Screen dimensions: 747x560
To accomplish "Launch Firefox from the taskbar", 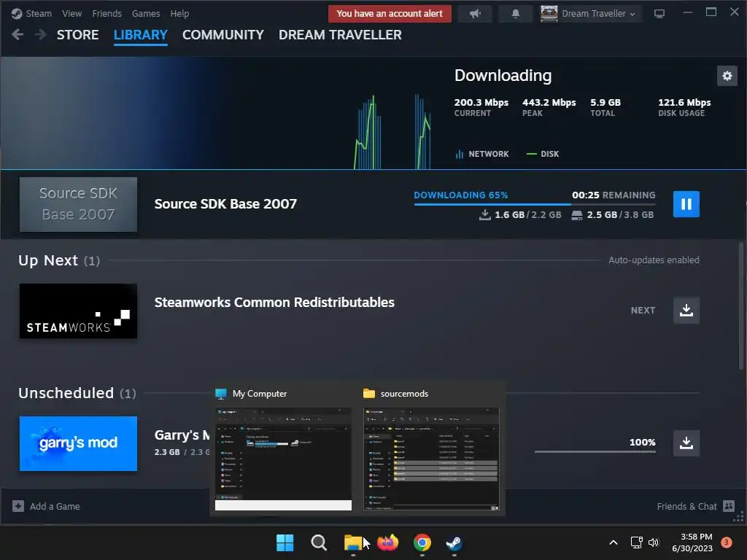I will 387,542.
